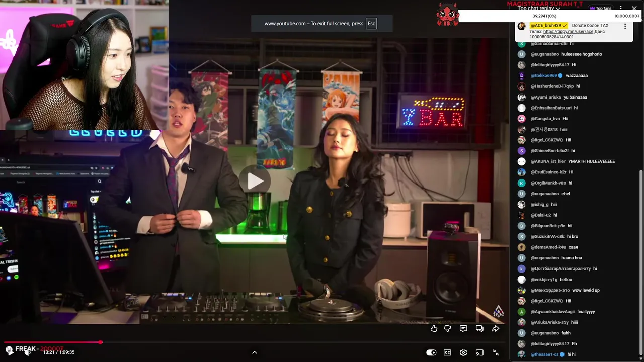This screenshot has width=644, height=362.
Task: Click message 'wow leveld up'
Action: [586, 290]
